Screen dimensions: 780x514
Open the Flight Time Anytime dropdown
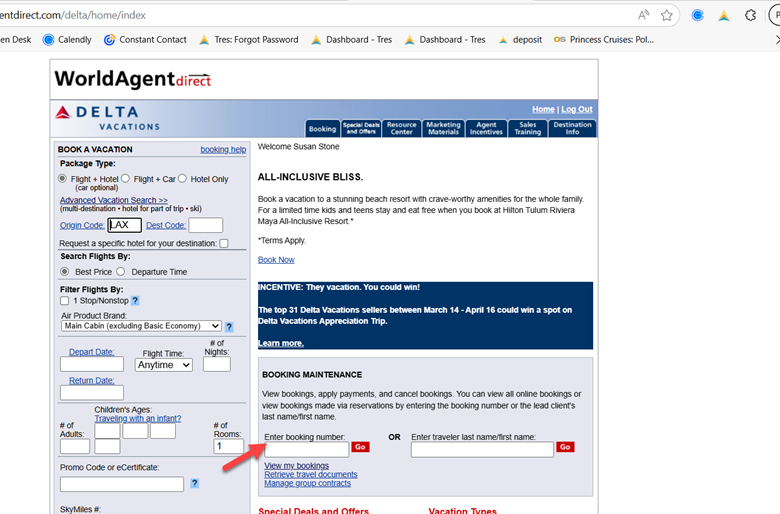[163, 365]
